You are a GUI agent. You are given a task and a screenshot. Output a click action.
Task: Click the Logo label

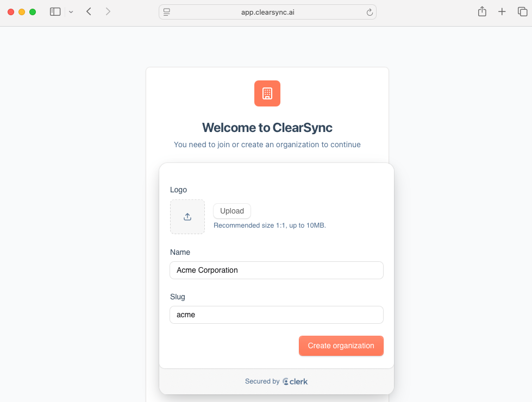[x=178, y=190]
